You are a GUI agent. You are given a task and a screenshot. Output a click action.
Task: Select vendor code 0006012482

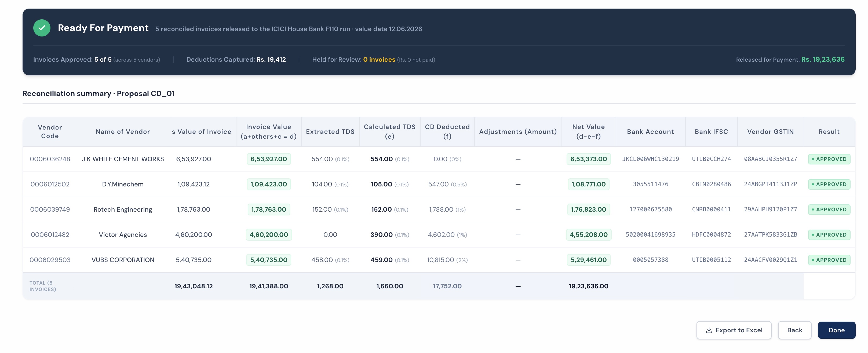pos(50,235)
